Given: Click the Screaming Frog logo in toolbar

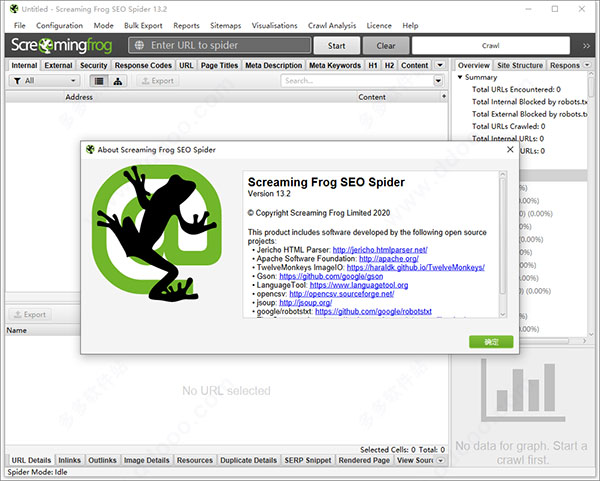Looking at the screenshot, I should tap(61, 45).
